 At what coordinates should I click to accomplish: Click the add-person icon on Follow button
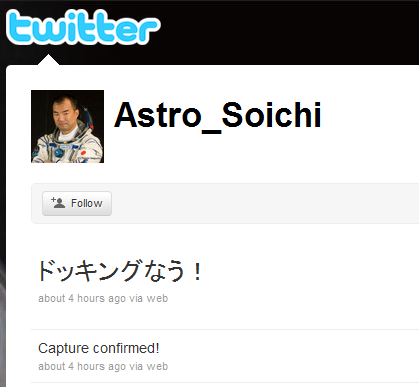tap(58, 203)
